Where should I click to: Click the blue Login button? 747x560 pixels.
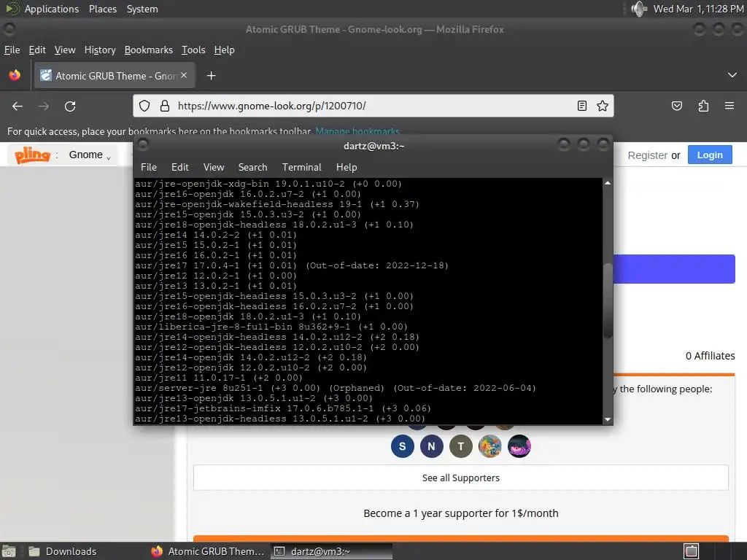[x=710, y=155]
